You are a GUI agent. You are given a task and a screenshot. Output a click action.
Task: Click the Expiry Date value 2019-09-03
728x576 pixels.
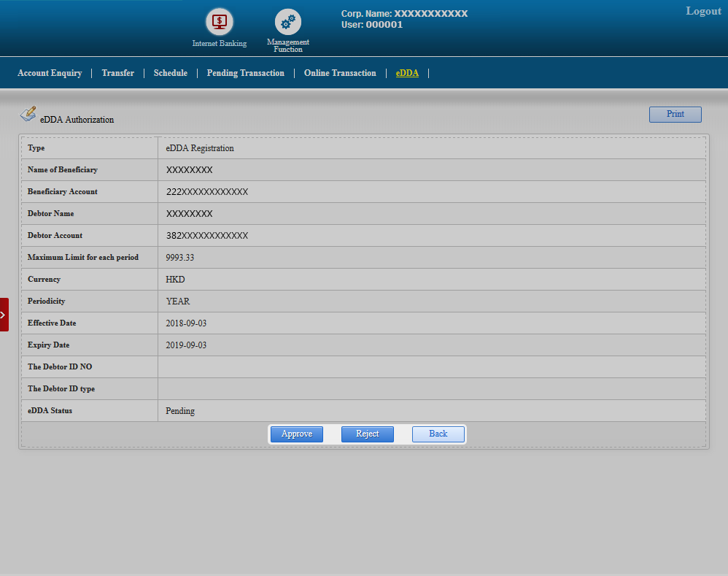point(186,345)
